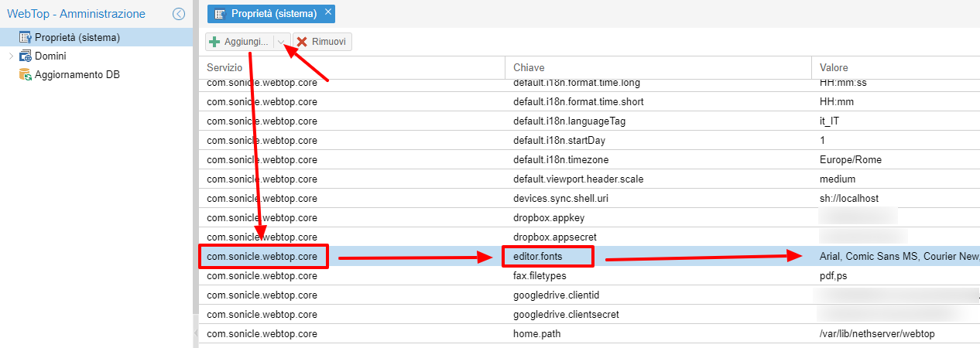
Task: Select the fax.filetypes key cell
Action: [x=658, y=275]
